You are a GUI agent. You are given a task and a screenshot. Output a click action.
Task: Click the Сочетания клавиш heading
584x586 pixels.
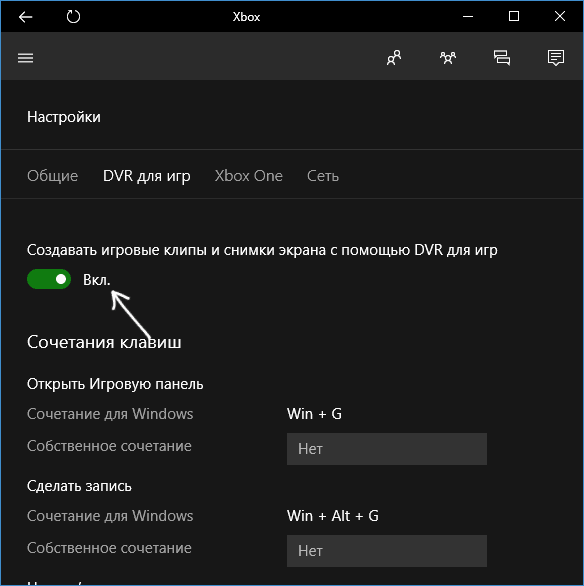pyautogui.click(x=104, y=342)
